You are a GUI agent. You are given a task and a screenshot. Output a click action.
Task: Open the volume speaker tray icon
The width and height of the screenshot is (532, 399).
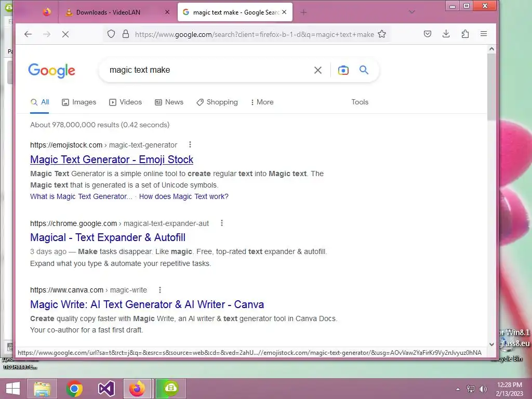483,389
